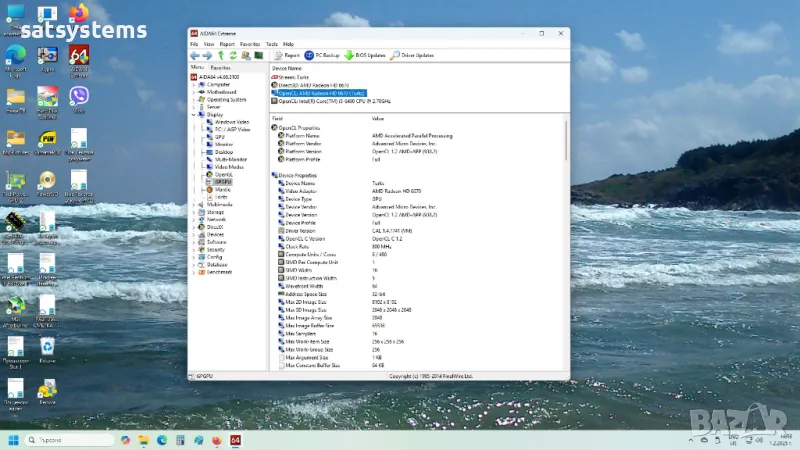The height and width of the screenshot is (450, 800).
Task: Select Direct3D AMD Radeon HD 6670 device
Action: (x=314, y=86)
